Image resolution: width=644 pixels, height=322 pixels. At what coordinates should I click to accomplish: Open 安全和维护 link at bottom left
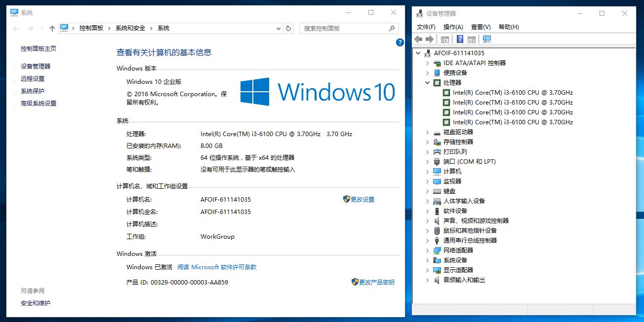36,303
